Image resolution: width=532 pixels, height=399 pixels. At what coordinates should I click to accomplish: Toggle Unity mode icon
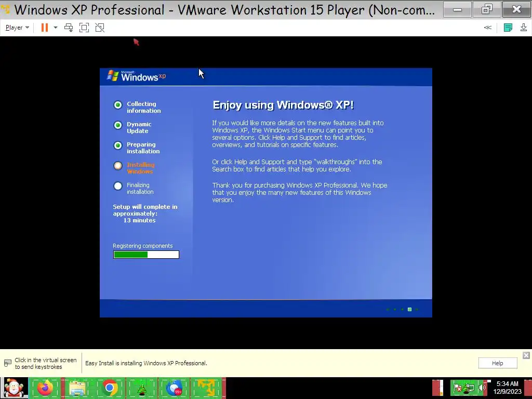point(100,28)
